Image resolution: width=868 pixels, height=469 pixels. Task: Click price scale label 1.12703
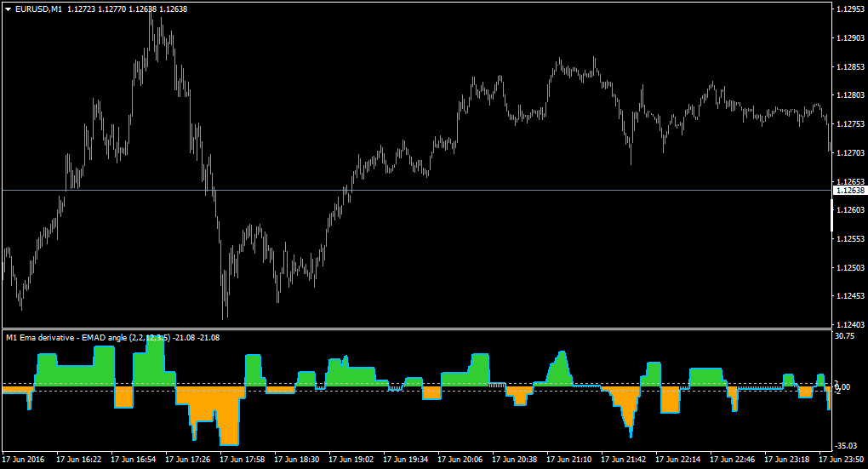850,153
